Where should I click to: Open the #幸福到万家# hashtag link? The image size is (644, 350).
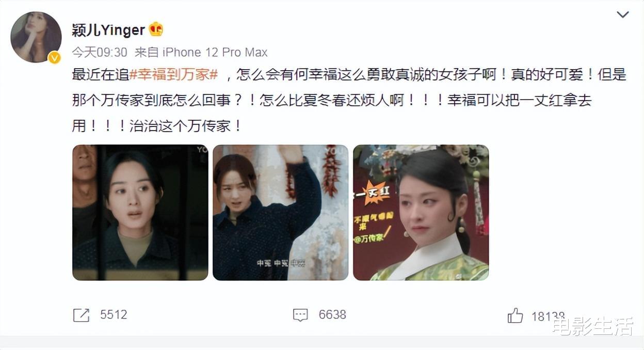pos(173,75)
